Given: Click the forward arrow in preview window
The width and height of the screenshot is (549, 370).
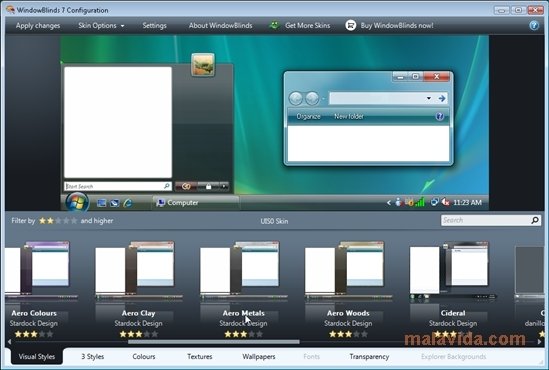Looking at the screenshot, I should [x=312, y=98].
